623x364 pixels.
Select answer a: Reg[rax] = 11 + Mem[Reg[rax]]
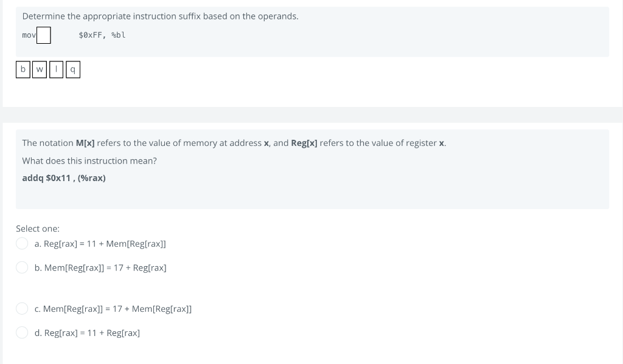tap(22, 243)
